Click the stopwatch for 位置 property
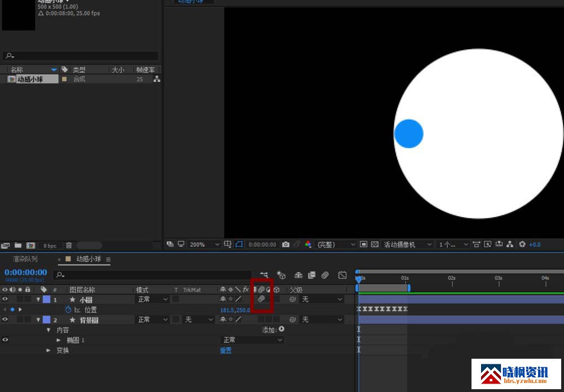This screenshot has width=564, height=392. pyautogui.click(x=68, y=309)
